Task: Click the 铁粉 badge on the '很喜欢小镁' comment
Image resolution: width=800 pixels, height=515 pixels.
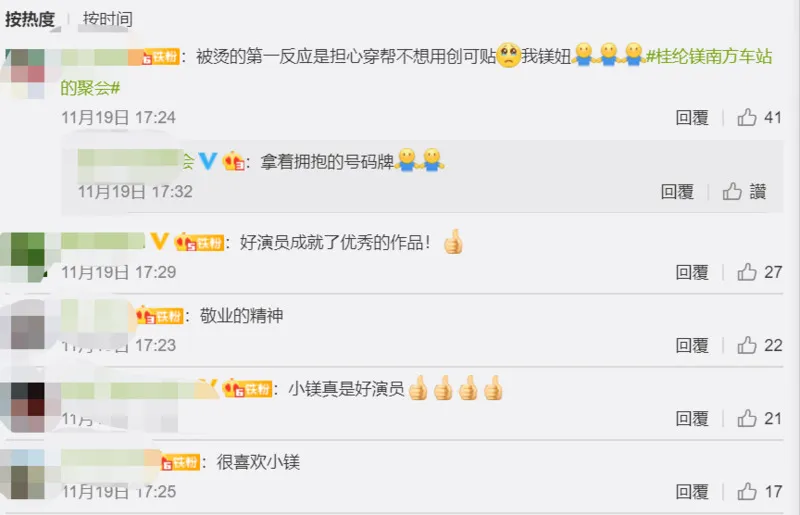Action: click(x=180, y=462)
